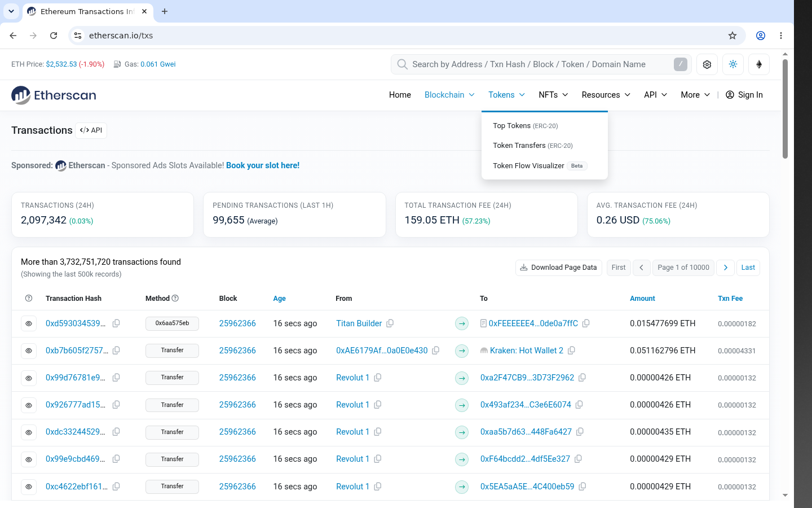Open Chrome profile icon
Screen dimensions: 812x508
pos(761,36)
